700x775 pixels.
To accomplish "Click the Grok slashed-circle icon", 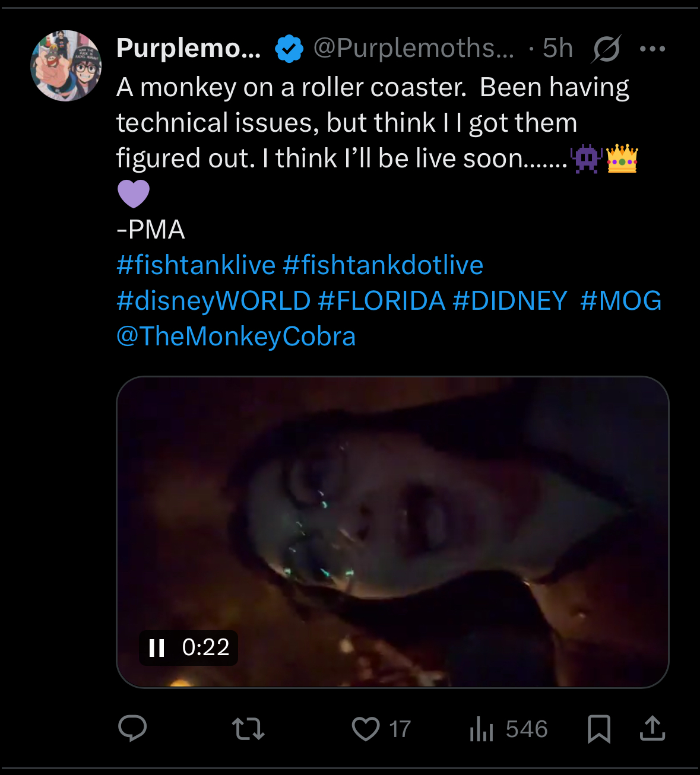I will [x=606, y=49].
